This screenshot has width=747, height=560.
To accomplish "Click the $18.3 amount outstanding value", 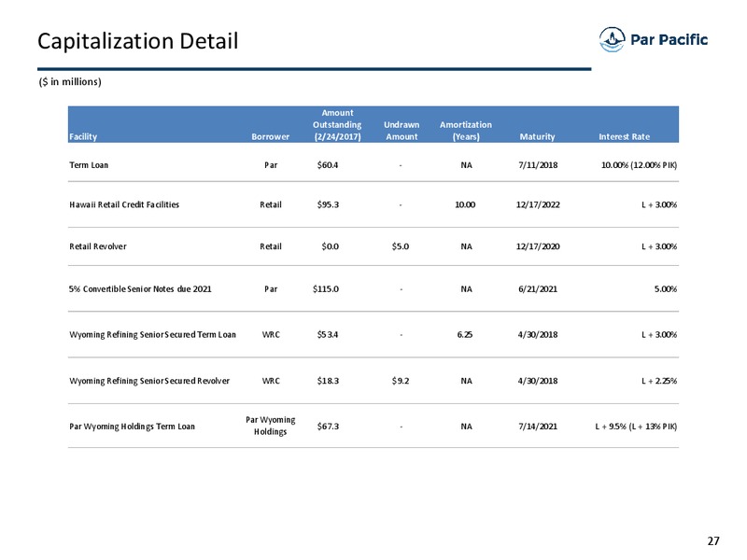I will pos(328,381).
